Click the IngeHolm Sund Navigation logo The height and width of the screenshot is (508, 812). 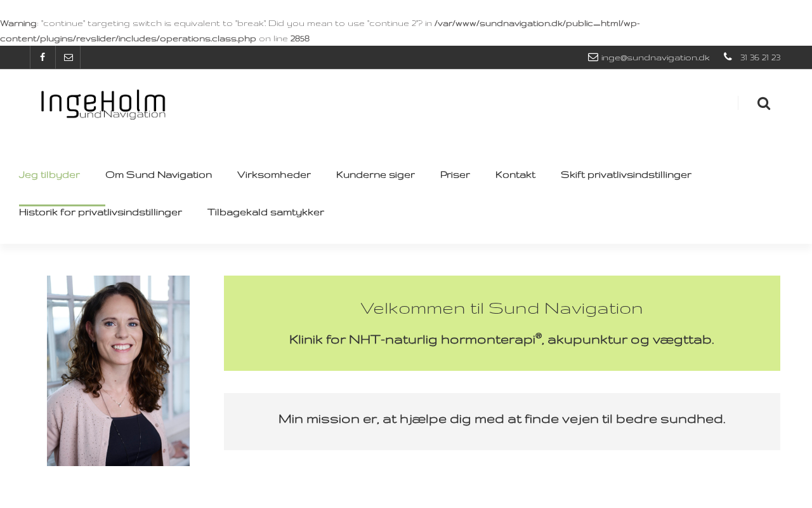coord(103,104)
